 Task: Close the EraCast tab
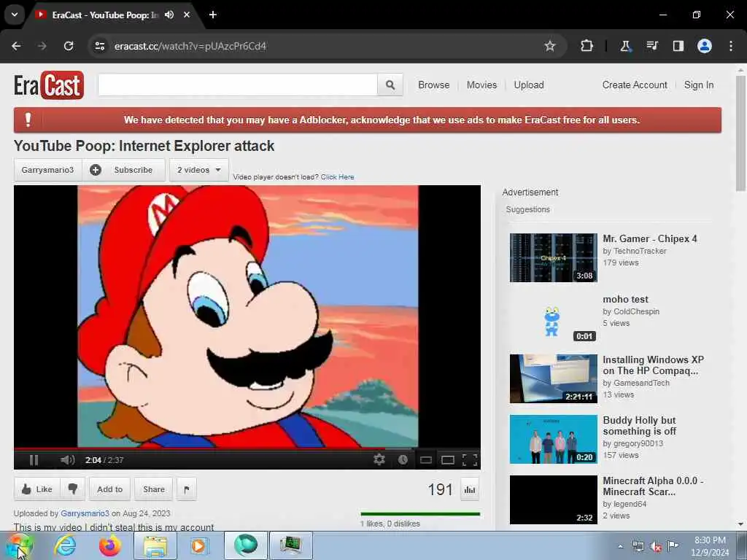point(187,15)
